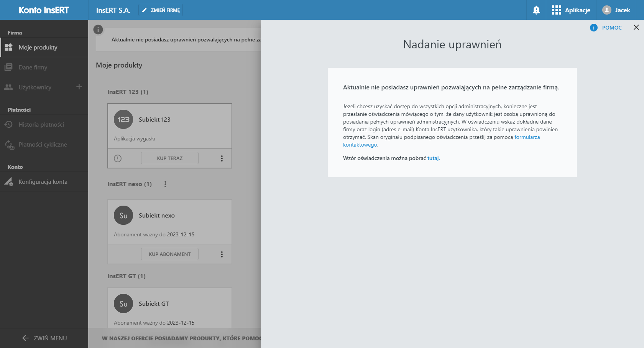Add a user with the plus icon

pos(79,87)
